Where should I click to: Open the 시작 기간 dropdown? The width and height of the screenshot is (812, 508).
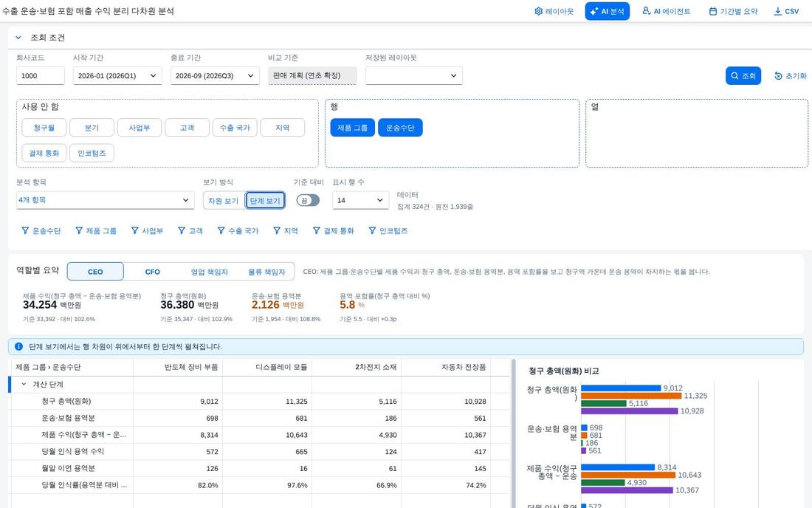coord(117,75)
